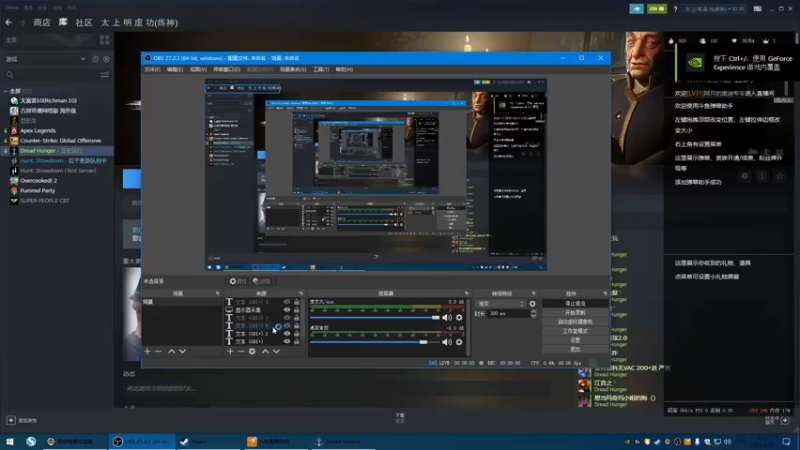Go back in Steam navigation
Viewport: 800px width, 450px height.
[8, 22]
